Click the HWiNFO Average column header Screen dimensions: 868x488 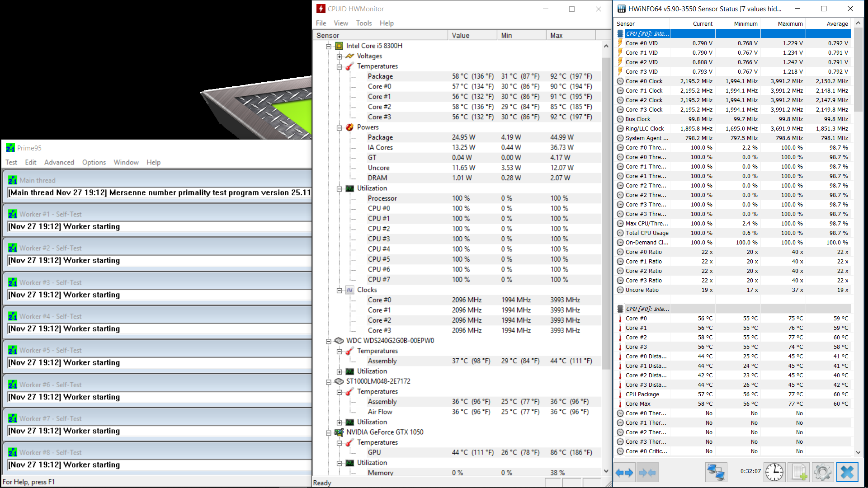point(828,23)
